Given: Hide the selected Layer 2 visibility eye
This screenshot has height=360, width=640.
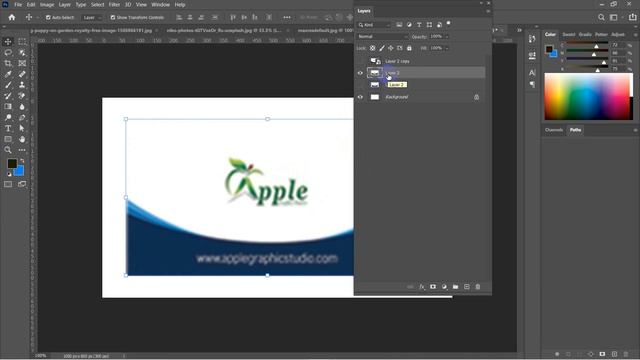Looking at the screenshot, I should [x=360, y=73].
